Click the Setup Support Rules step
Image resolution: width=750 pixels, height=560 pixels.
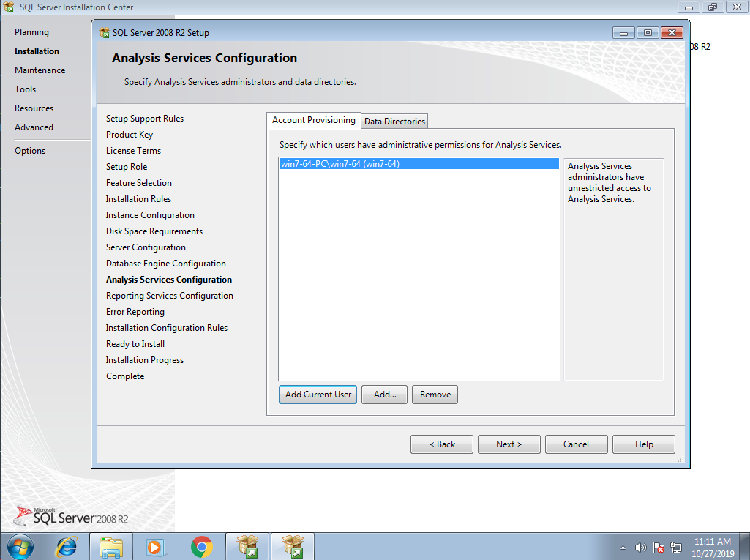pyautogui.click(x=144, y=119)
